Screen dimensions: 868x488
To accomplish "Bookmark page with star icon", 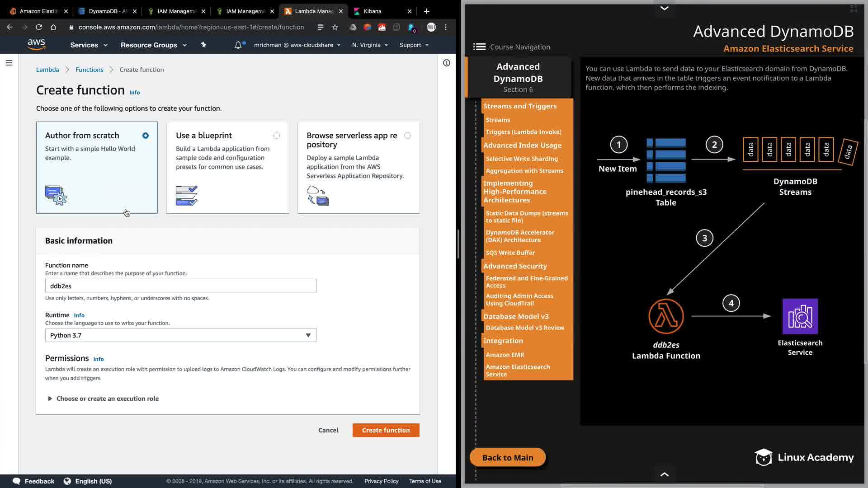I will click(335, 27).
